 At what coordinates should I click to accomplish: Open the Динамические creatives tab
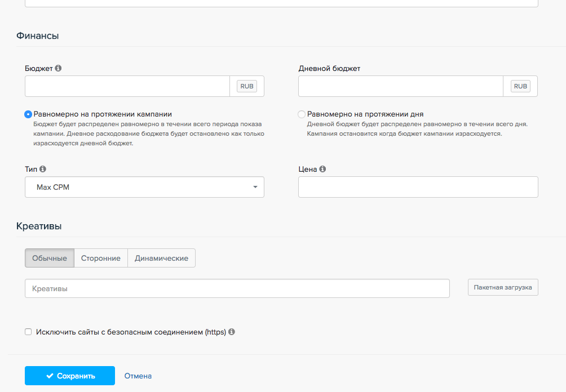161,258
